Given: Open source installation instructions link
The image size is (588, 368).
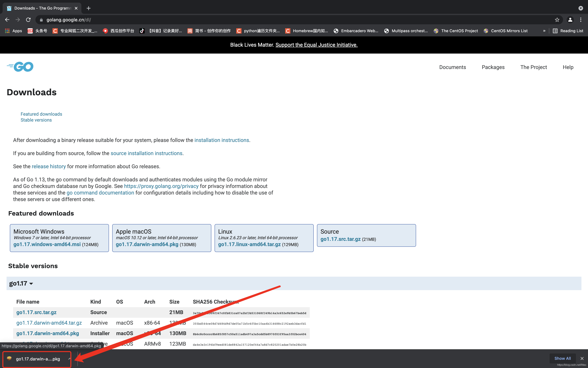Looking at the screenshot, I should click(x=146, y=153).
